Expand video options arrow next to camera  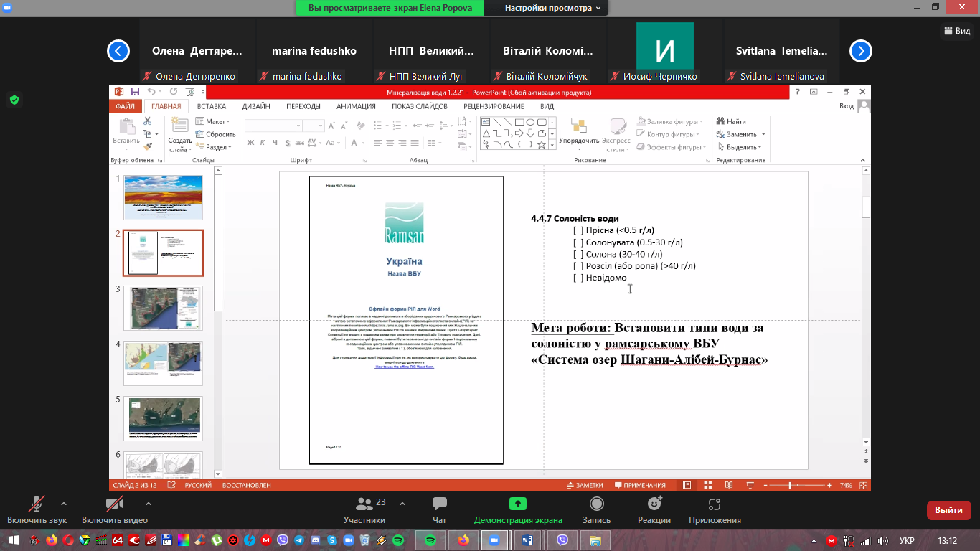pyautogui.click(x=149, y=503)
